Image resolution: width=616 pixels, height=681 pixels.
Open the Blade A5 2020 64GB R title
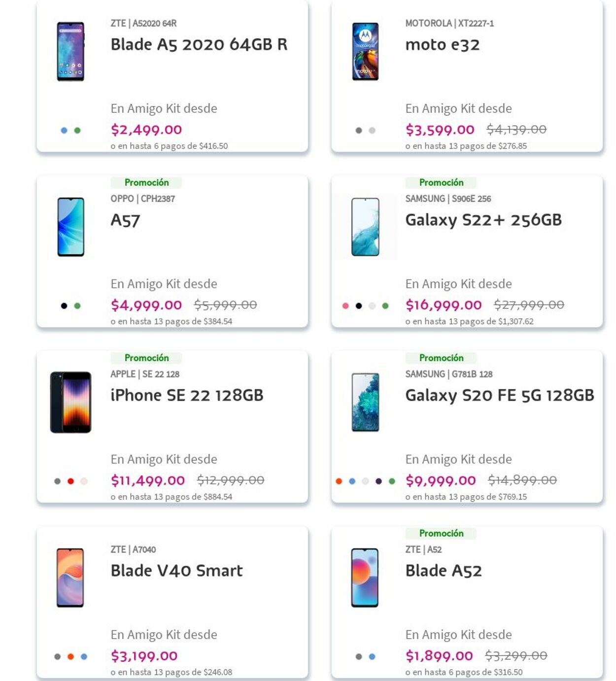[x=199, y=45]
